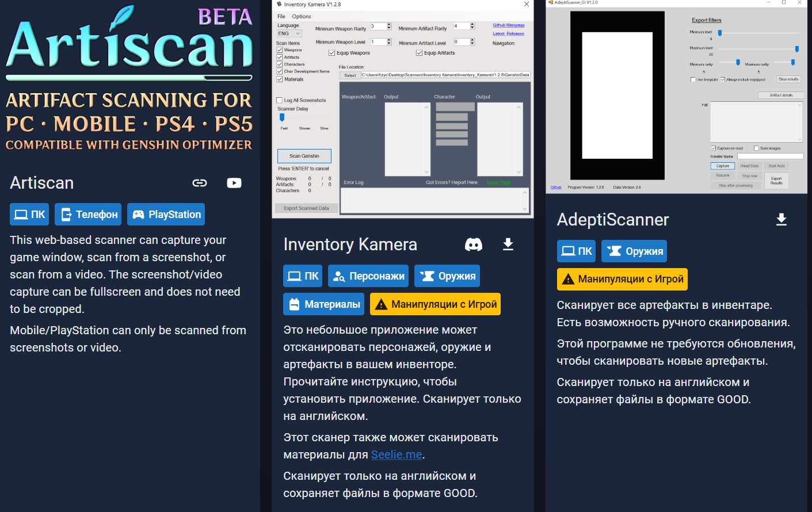Click the Scanner Delay slider handle
The image size is (812, 512).
[282, 117]
